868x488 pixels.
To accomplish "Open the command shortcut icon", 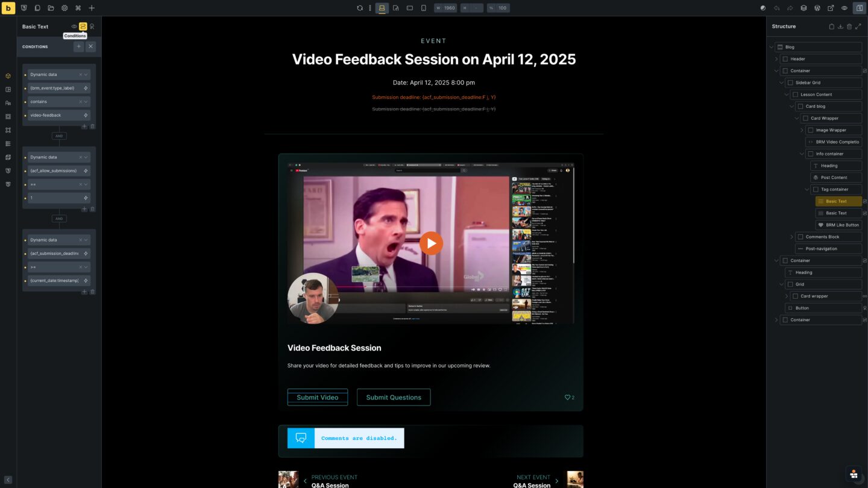I will point(78,8).
